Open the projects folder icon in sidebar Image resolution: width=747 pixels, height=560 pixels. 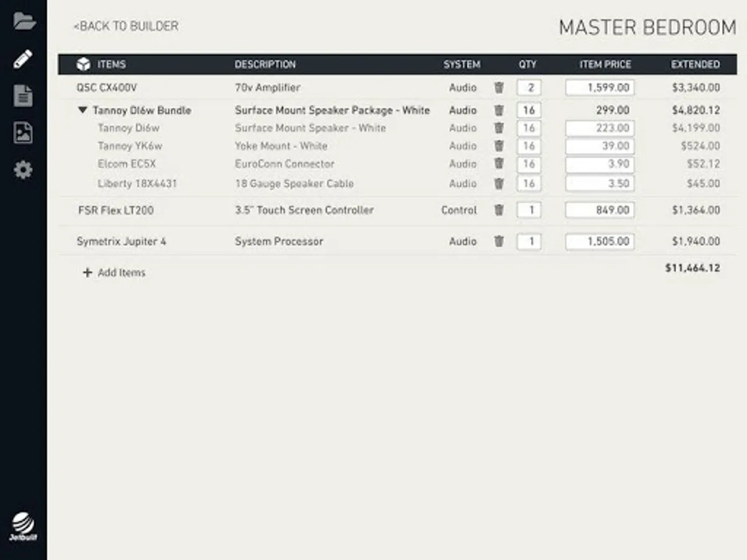tap(24, 21)
